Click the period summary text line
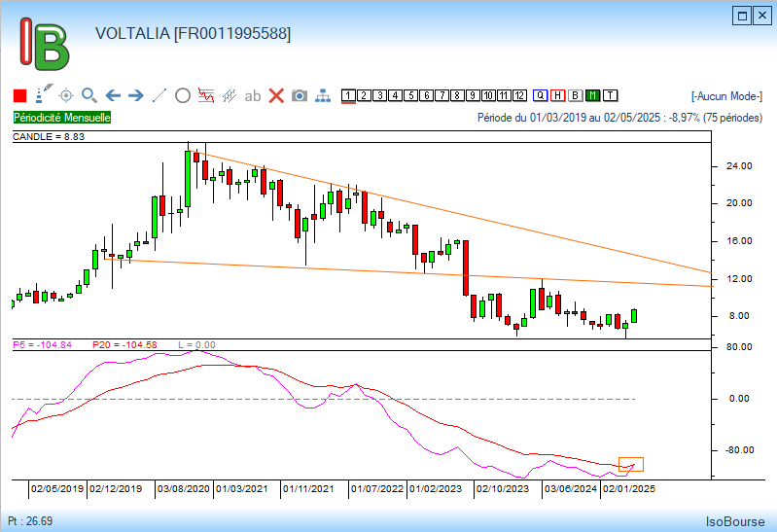 coord(619,118)
